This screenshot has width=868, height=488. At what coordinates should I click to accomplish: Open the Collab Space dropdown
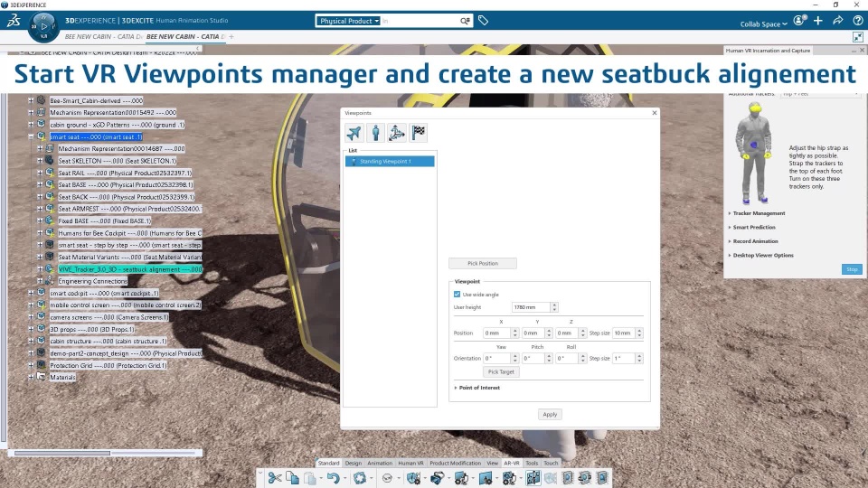[x=763, y=23]
